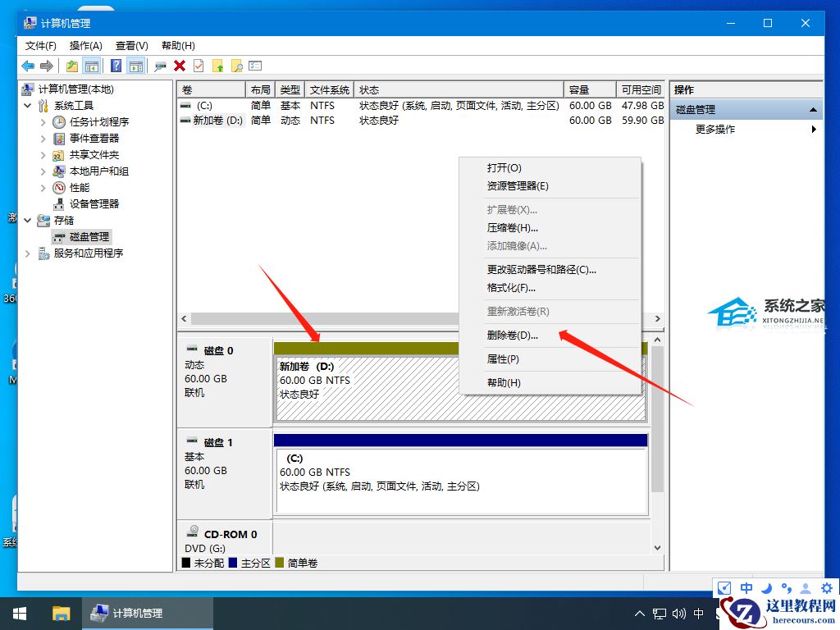Image resolution: width=840 pixels, height=630 pixels.
Task: Click the Back navigation arrow in the toolbar
Action: pyautogui.click(x=30, y=66)
